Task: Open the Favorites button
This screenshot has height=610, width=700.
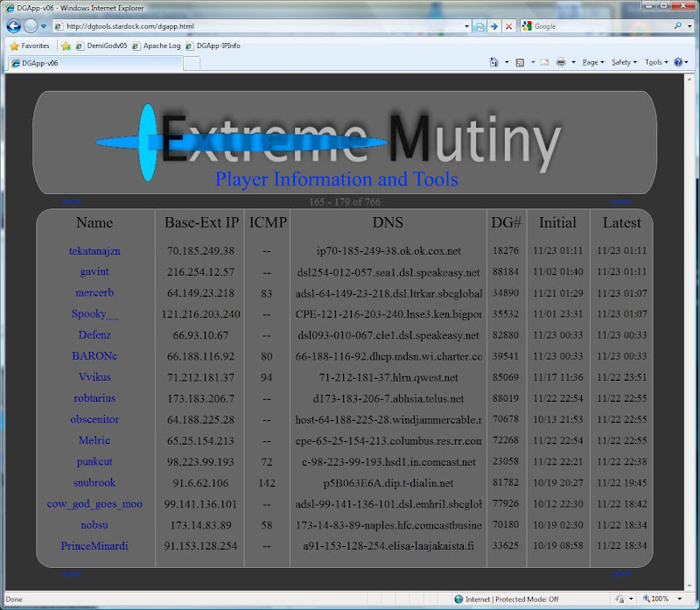Action: coord(30,46)
